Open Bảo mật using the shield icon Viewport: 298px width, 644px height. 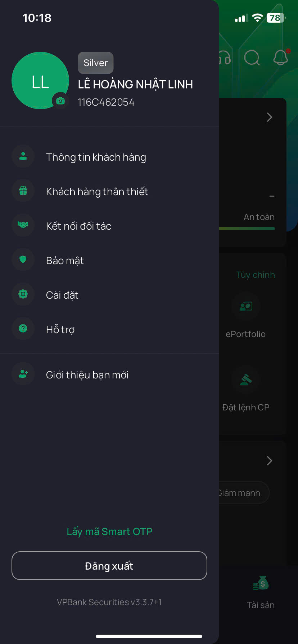click(x=23, y=259)
